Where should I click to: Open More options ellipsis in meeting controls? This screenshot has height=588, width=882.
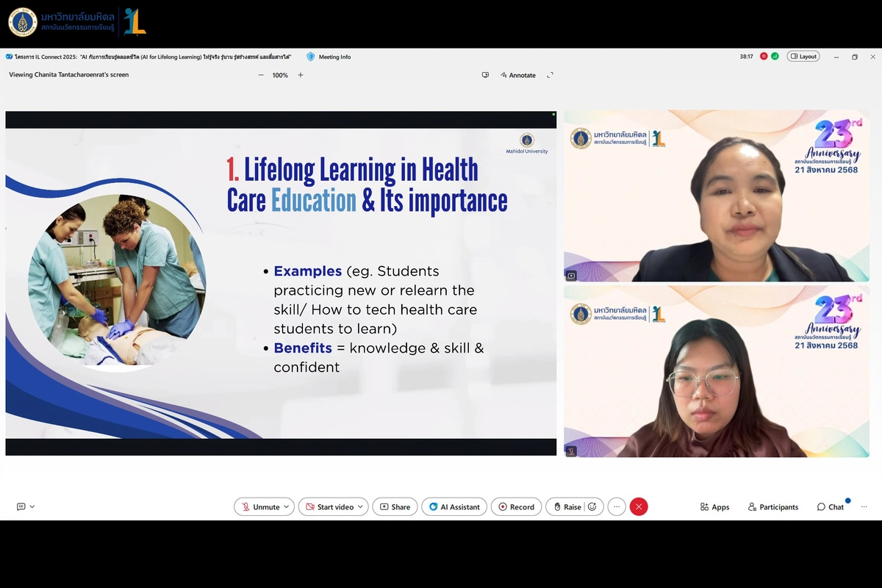617,506
